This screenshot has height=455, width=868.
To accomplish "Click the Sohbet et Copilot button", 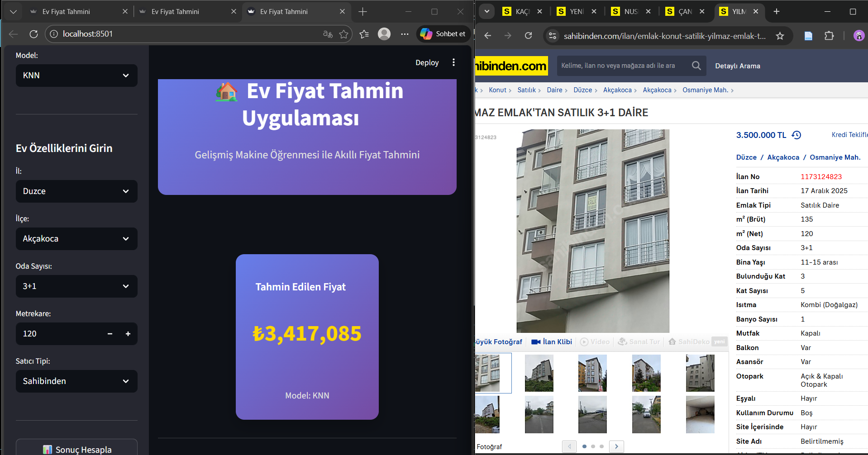I will [x=444, y=34].
